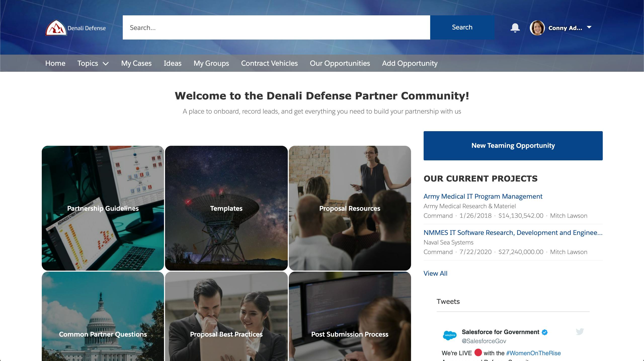This screenshot has width=644, height=361.
Task: Expand the Topics menu chevron
Action: (106, 64)
